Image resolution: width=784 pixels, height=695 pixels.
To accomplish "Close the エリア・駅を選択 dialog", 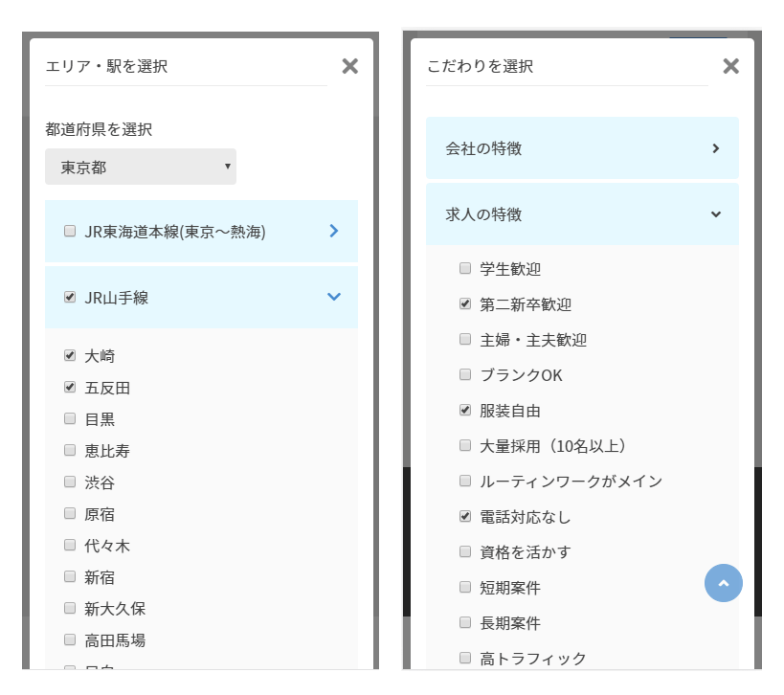I will (349, 66).
